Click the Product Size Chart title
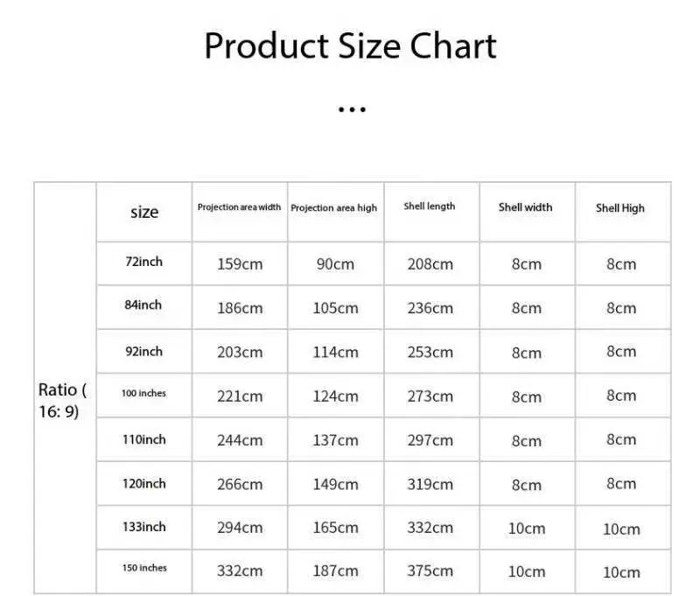The height and width of the screenshot is (596, 700). click(x=351, y=46)
